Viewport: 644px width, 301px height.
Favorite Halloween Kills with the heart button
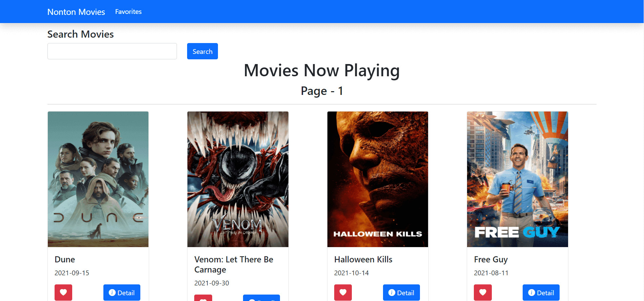point(343,292)
